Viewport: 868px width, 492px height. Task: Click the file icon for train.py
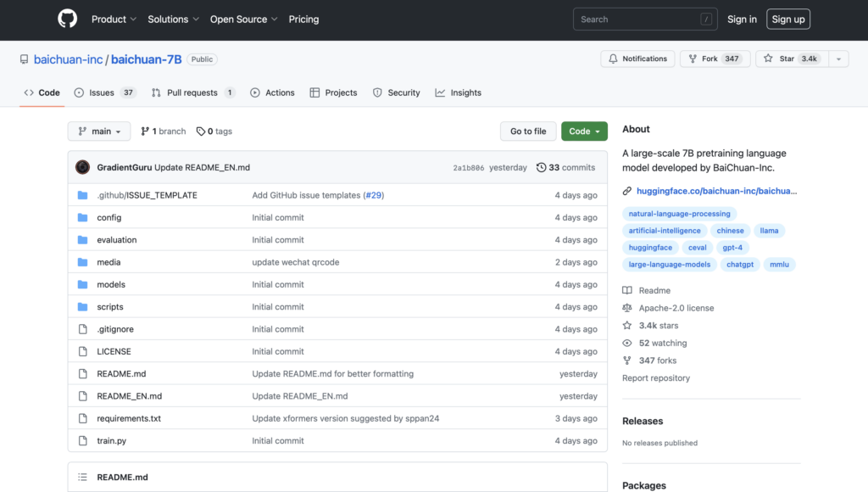(82, 440)
